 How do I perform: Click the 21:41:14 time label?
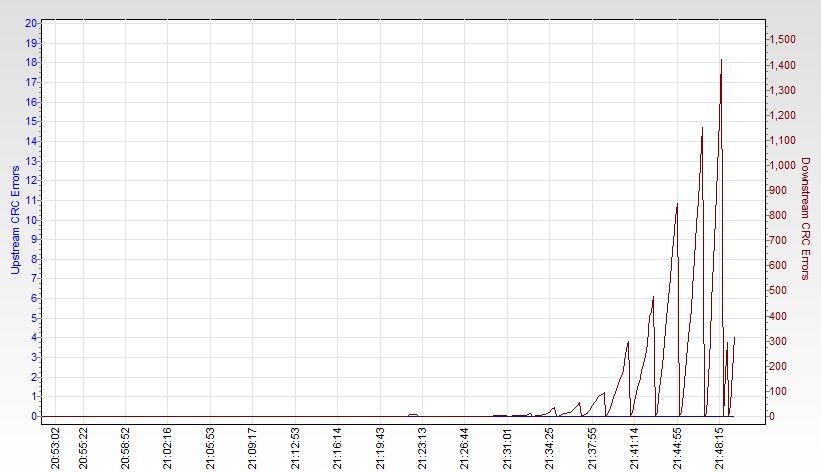[x=635, y=448]
